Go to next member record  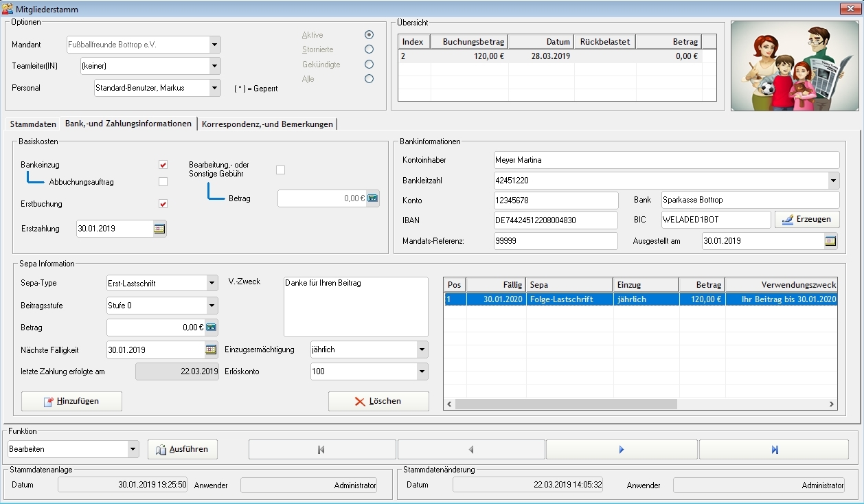coord(621,450)
